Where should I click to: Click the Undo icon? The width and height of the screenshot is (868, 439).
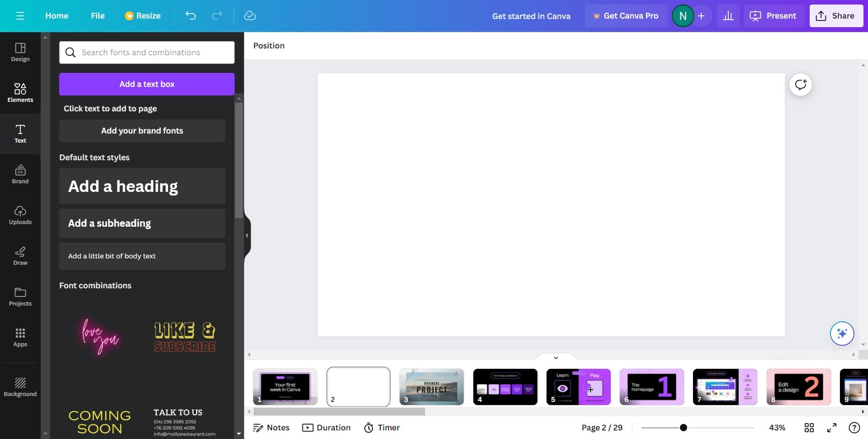click(x=190, y=15)
